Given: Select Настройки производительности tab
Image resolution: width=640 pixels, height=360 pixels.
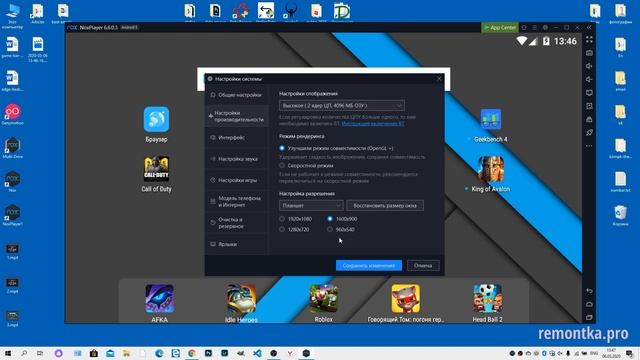Looking at the screenshot, I should click(237, 116).
